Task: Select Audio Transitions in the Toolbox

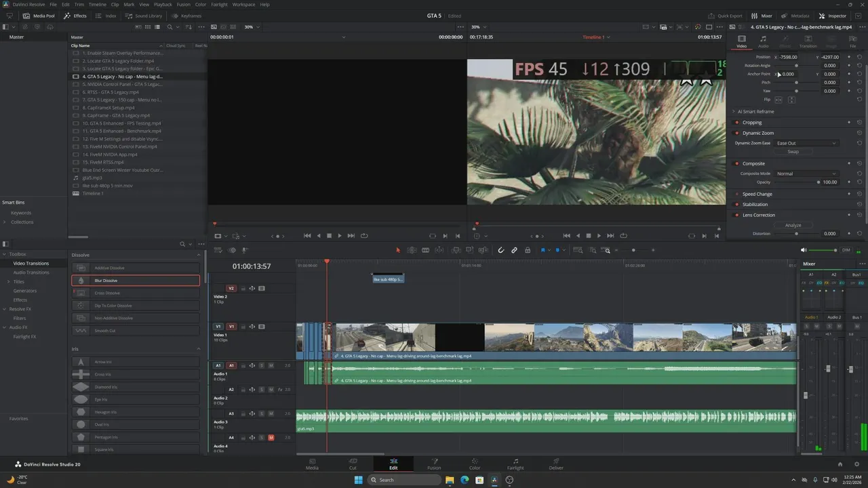Action: click(31, 272)
